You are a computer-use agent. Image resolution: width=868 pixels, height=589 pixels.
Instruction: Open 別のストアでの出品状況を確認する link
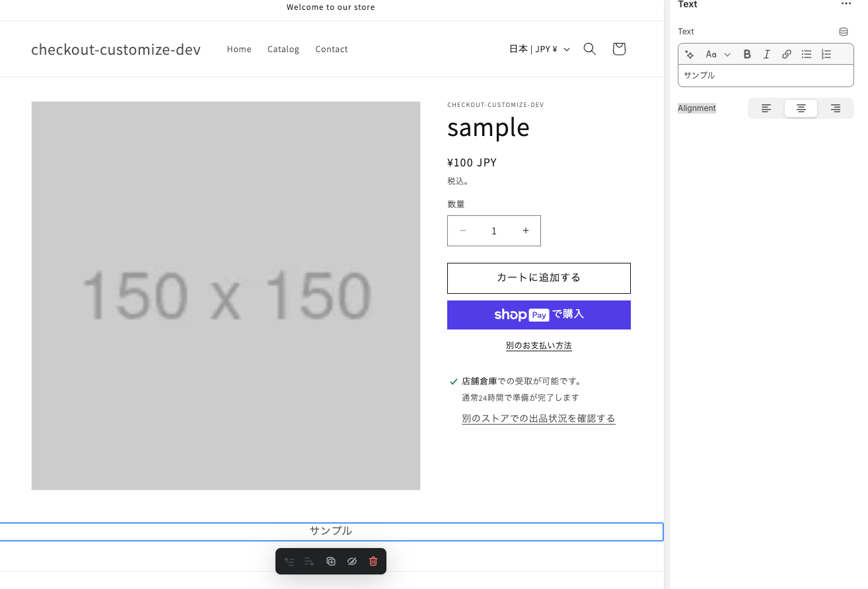click(x=538, y=419)
